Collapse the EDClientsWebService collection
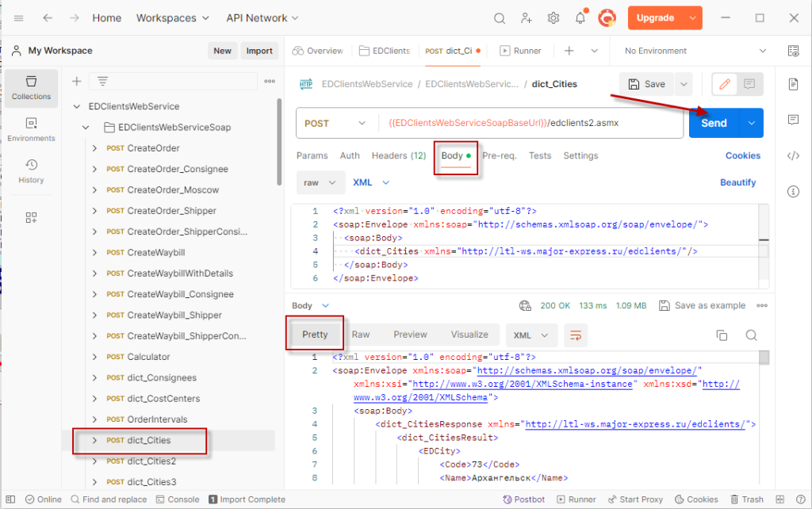Viewport: 812px width, 509px height. tap(77, 107)
